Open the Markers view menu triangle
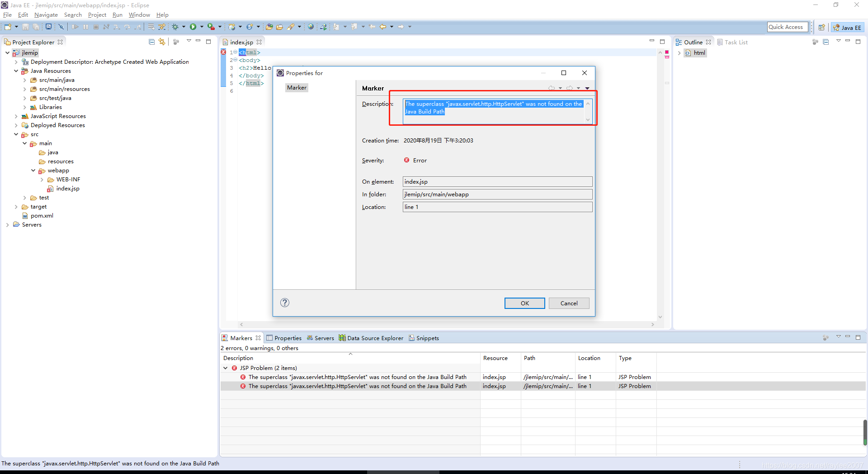868x474 pixels. click(x=839, y=337)
